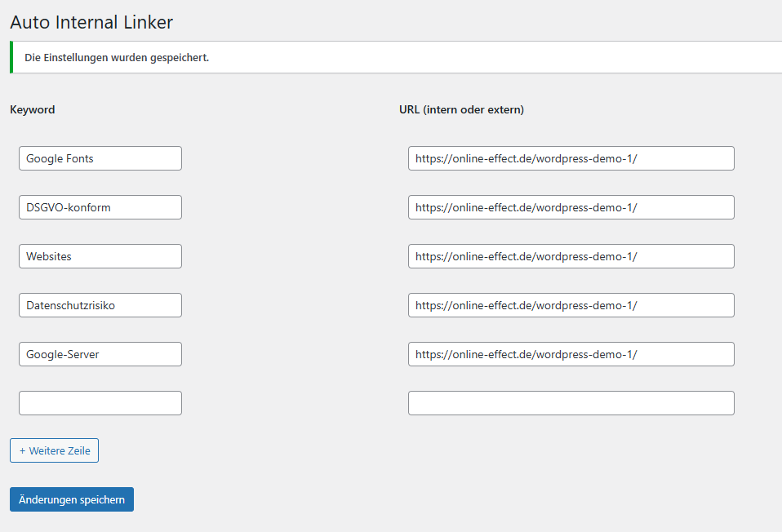Click the green bar of the success notice
782x532 pixels.
coord(11,57)
